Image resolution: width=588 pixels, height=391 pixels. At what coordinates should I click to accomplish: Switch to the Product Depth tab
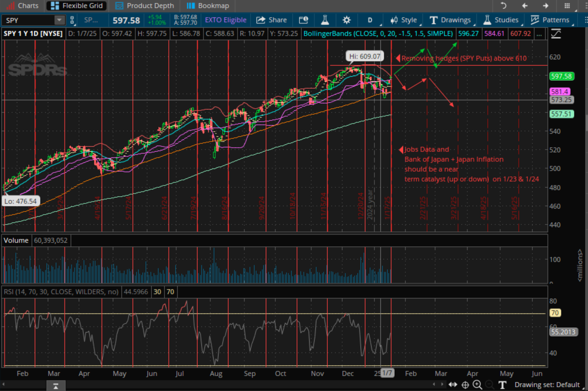[x=145, y=5]
